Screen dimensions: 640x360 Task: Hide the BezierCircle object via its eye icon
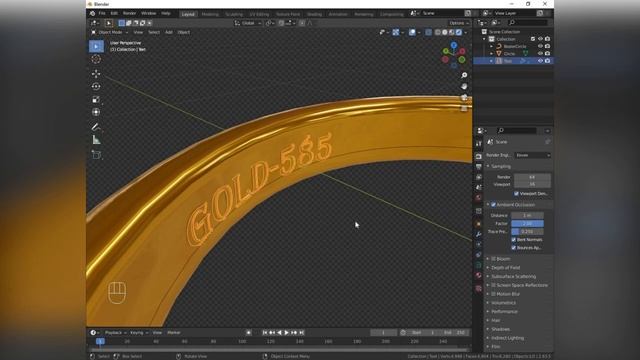540,46
